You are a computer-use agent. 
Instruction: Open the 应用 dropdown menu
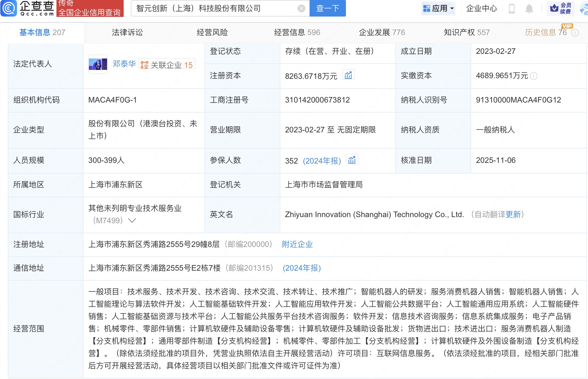pos(439,8)
